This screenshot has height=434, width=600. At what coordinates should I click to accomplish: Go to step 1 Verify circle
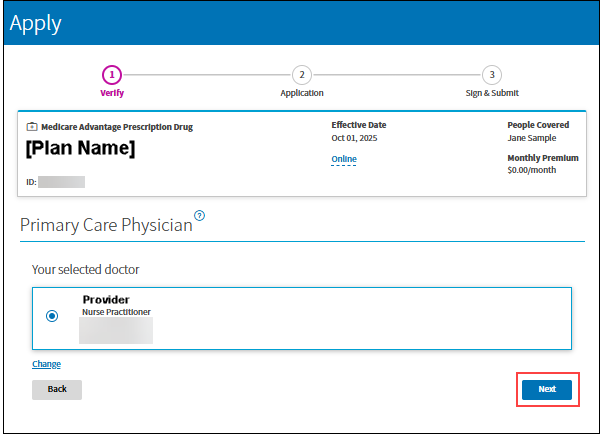point(112,75)
